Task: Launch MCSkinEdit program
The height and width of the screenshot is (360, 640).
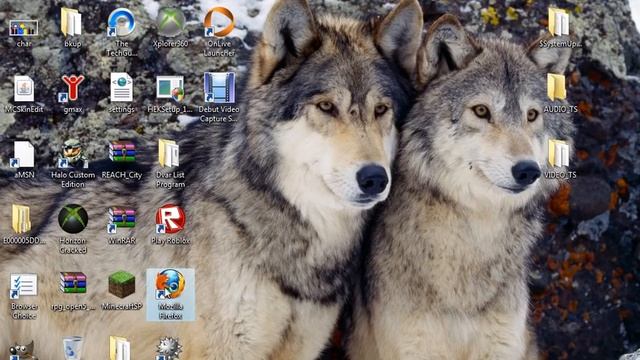Action: pyautogui.click(x=24, y=89)
